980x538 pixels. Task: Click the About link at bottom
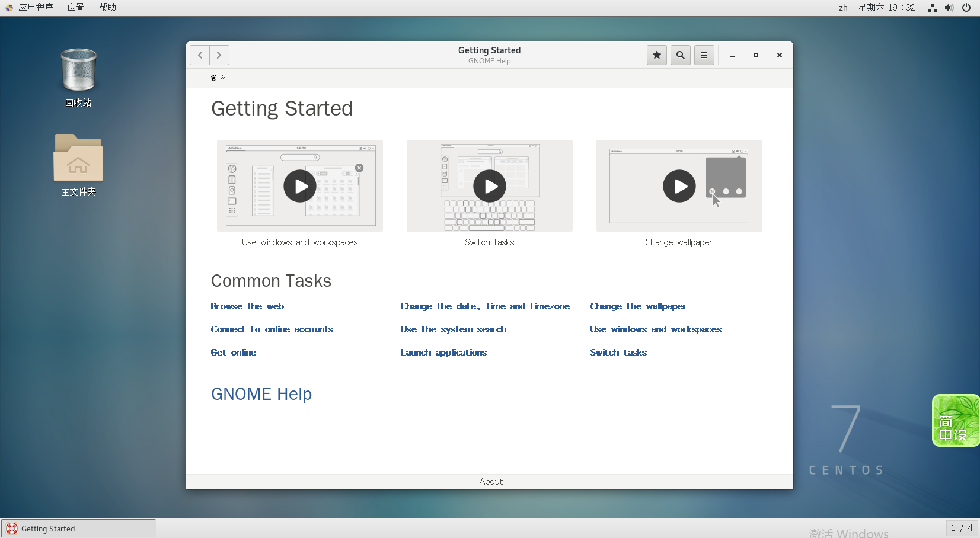[x=491, y=482]
